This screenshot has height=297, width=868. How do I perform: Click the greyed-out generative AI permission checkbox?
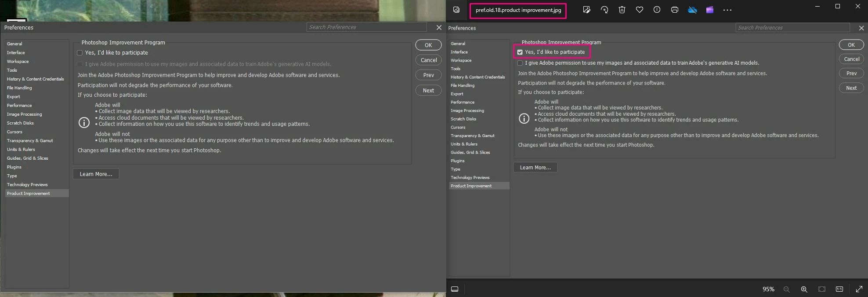[x=80, y=64]
